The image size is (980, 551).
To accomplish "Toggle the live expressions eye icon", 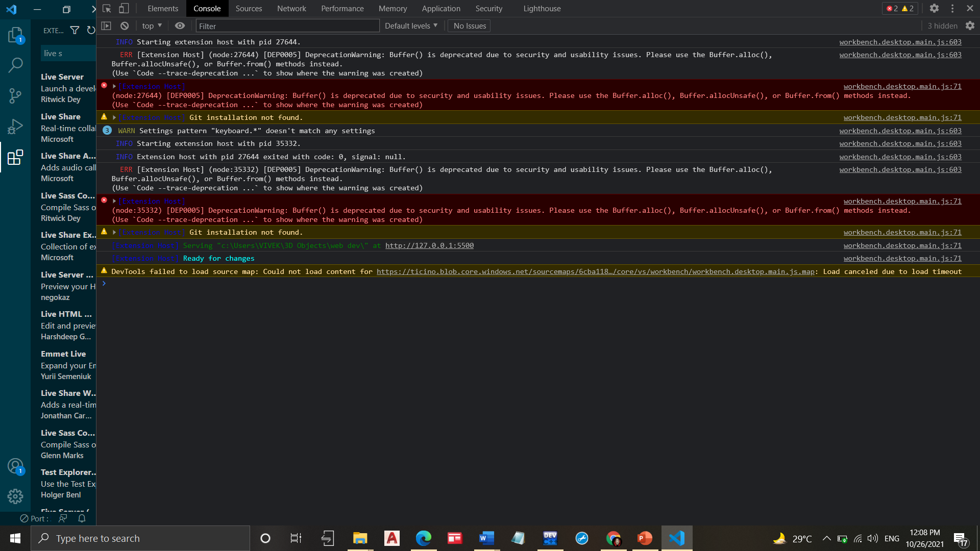I will tap(180, 26).
